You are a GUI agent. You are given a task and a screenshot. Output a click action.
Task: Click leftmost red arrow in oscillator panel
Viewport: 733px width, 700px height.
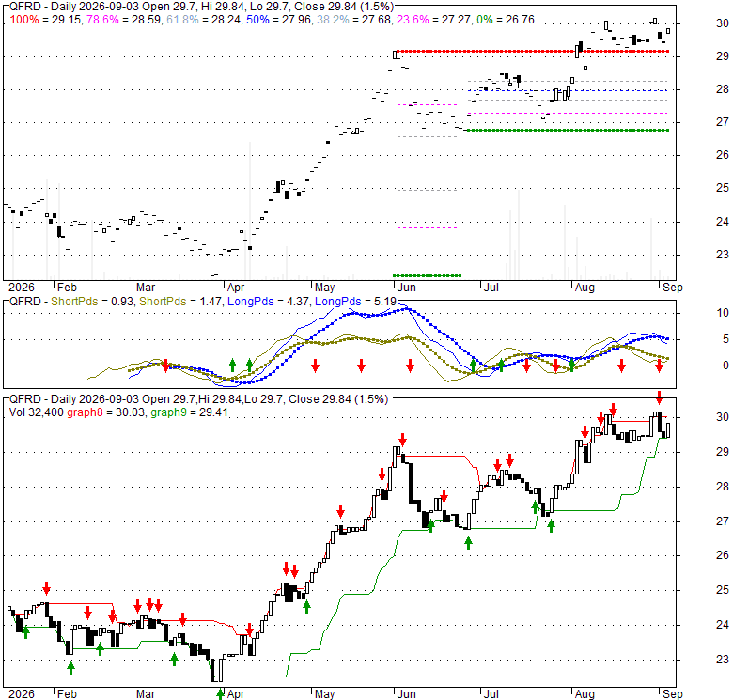[x=165, y=366]
